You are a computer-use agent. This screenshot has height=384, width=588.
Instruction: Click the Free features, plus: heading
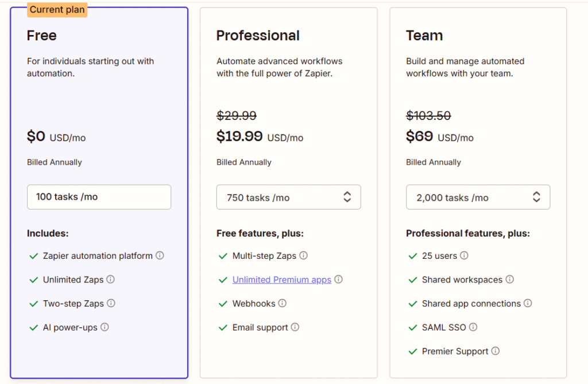260,233
